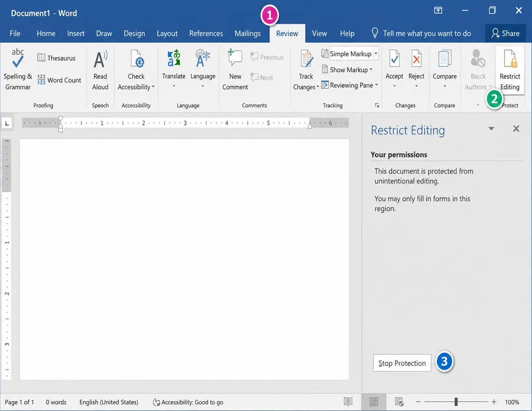Click the Compare documents icon

point(444,59)
